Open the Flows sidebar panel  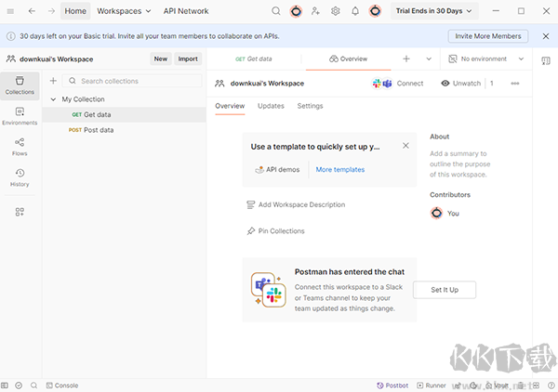(20, 146)
